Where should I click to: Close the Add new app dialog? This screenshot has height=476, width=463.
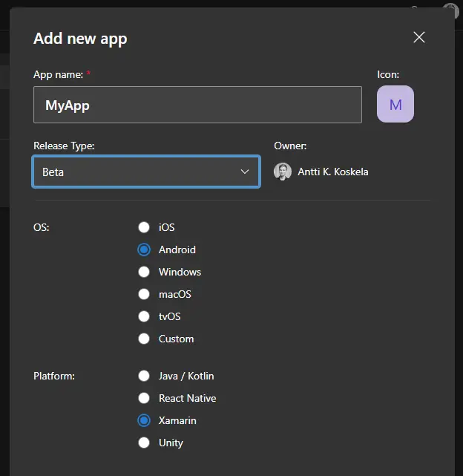(419, 38)
